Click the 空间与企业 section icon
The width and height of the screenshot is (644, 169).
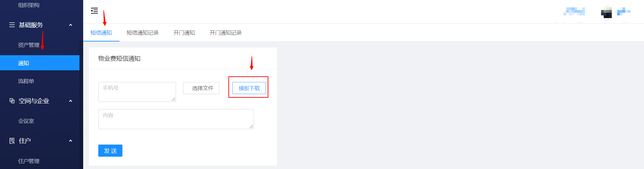12,101
